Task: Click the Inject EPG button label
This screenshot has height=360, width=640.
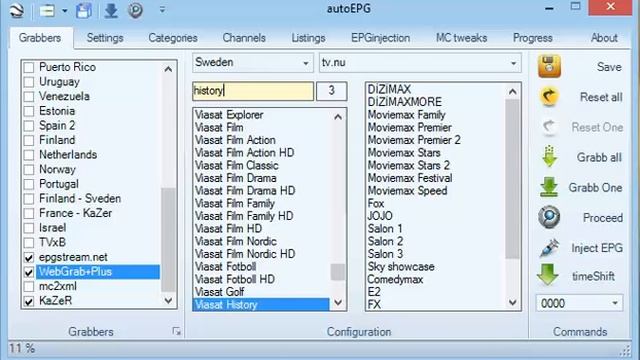Action: coord(597,248)
